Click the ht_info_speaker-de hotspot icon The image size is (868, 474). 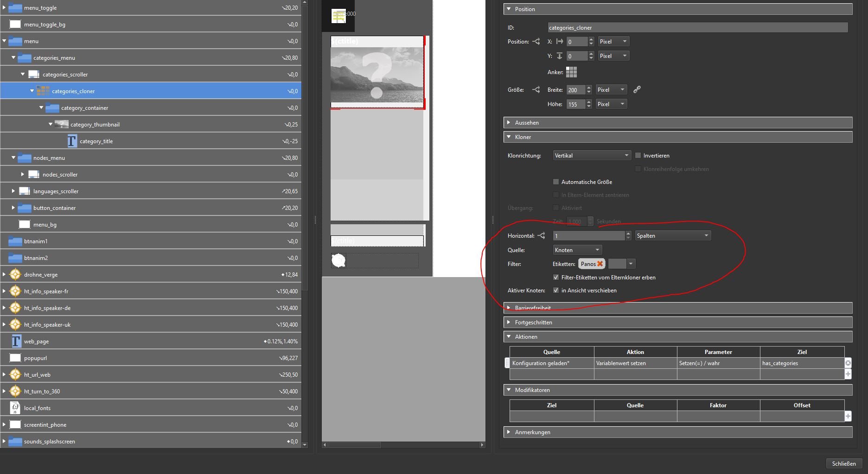[15, 308]
